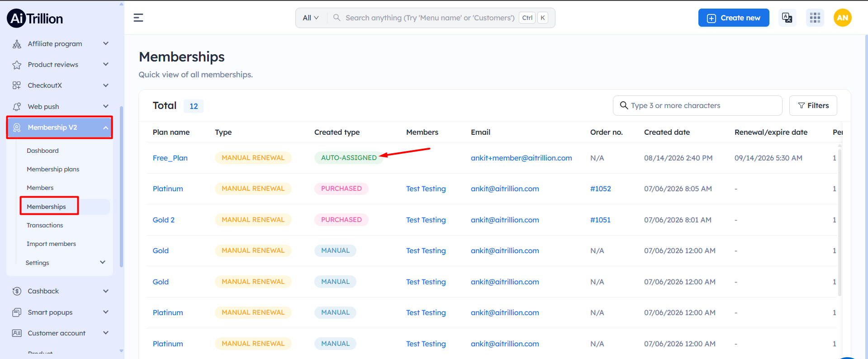The image size is (868, 359).
Task: Click the Membership V2 sidebar icon
Action: [17, 128]
